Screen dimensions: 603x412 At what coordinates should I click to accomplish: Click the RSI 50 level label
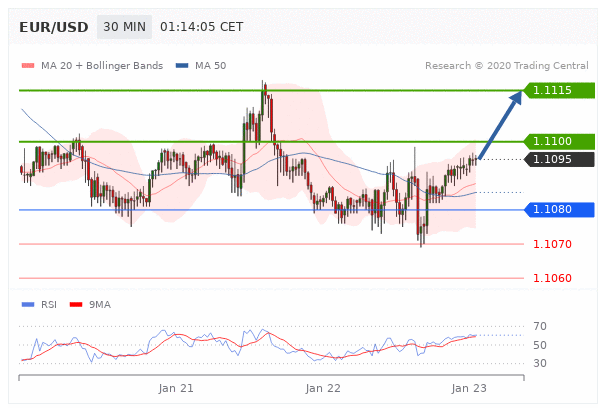(540, 345)
